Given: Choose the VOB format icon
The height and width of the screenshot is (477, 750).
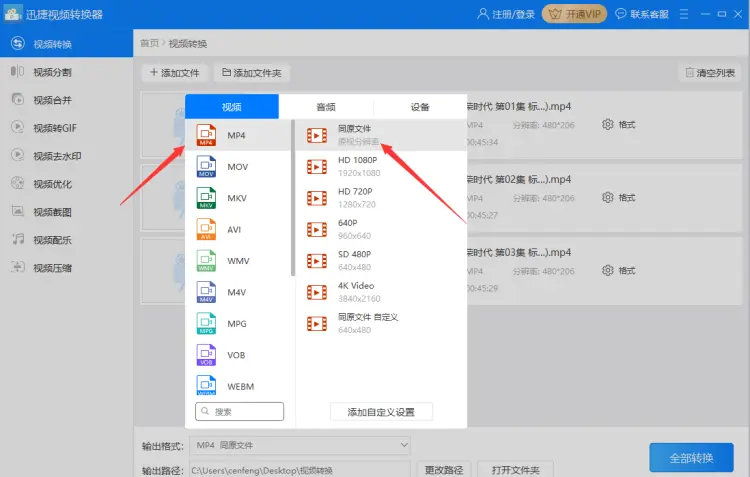Looking at the screenshot, I should point(206,355).
